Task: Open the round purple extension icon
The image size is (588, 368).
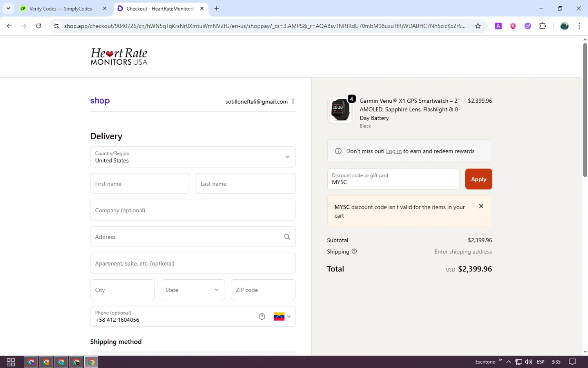Action: [528, 26]
